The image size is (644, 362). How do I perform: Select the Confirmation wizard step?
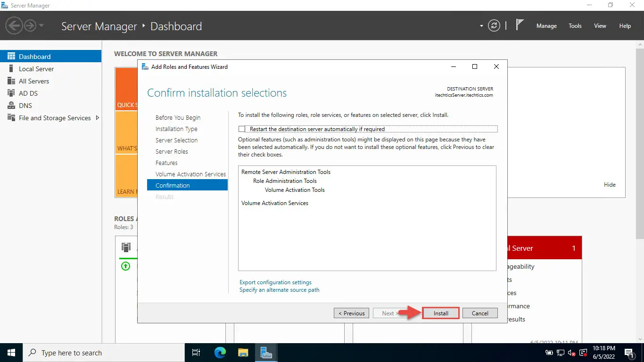(187, 186)
